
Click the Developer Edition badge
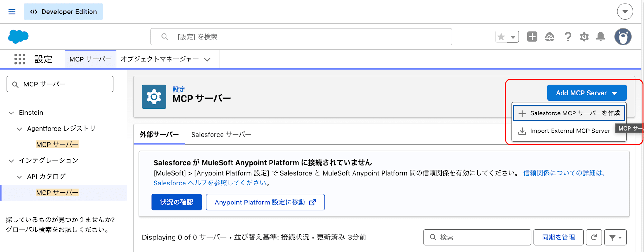63,12
